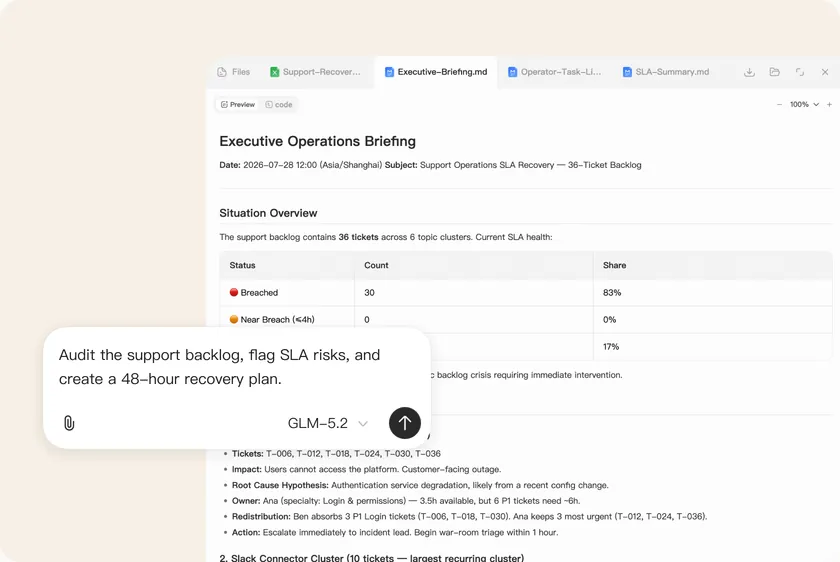This screenshot has width=840, height=562.
Task: Close the file preview panel
Action: tap(825, 72)
